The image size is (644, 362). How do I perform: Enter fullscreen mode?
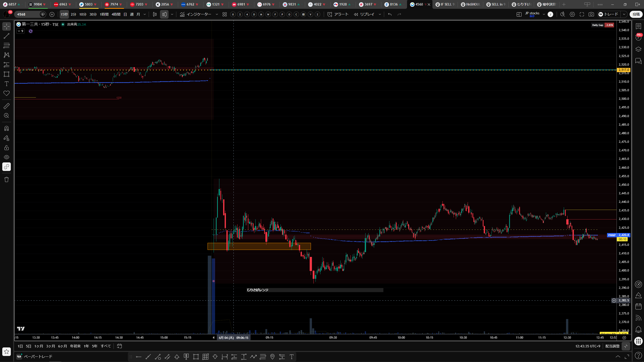point(582,14)
